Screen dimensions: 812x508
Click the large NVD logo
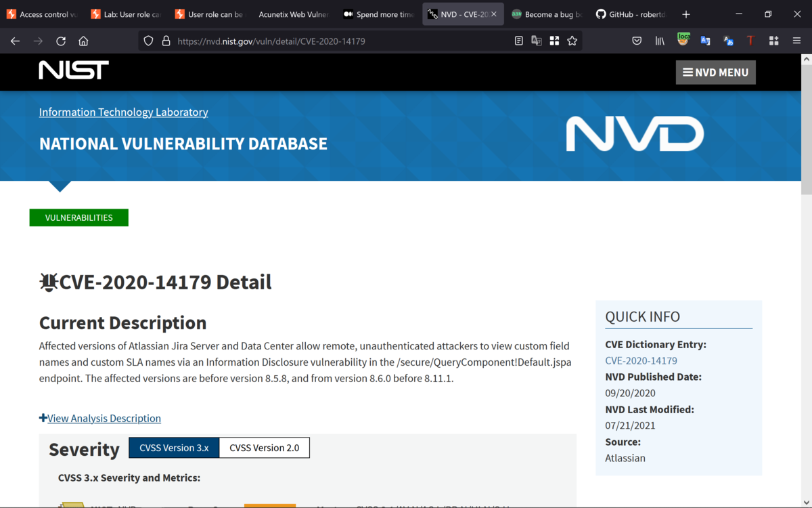pos(635,133)
